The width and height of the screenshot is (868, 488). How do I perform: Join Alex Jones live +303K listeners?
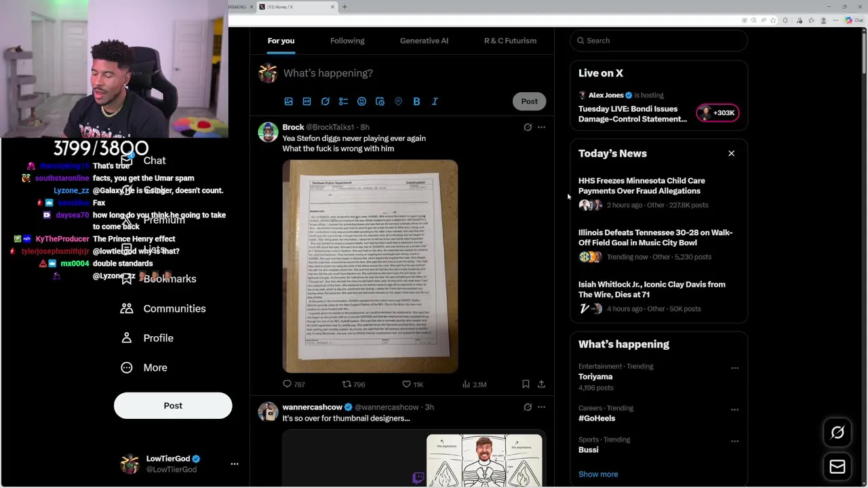click(x=717, y=113)
